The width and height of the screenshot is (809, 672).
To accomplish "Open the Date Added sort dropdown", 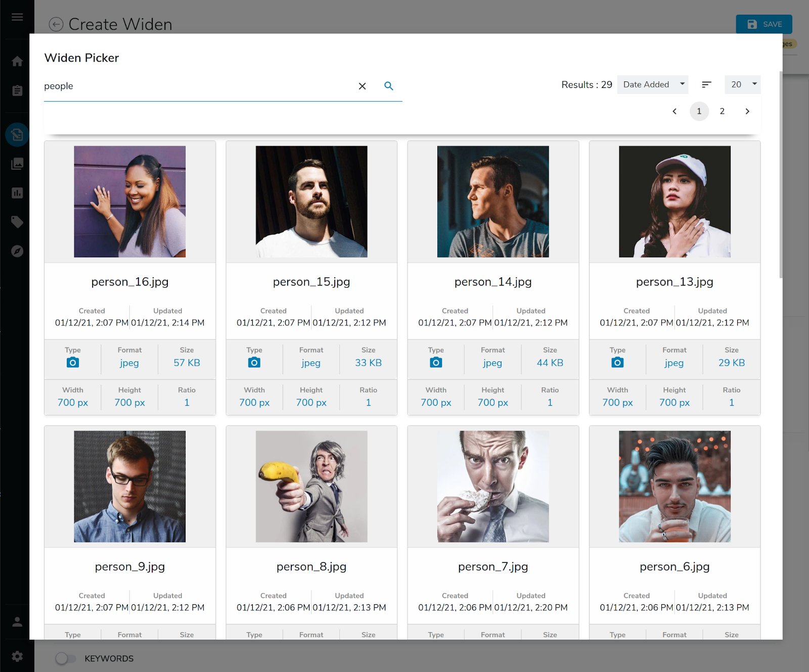I will (653, 84).
